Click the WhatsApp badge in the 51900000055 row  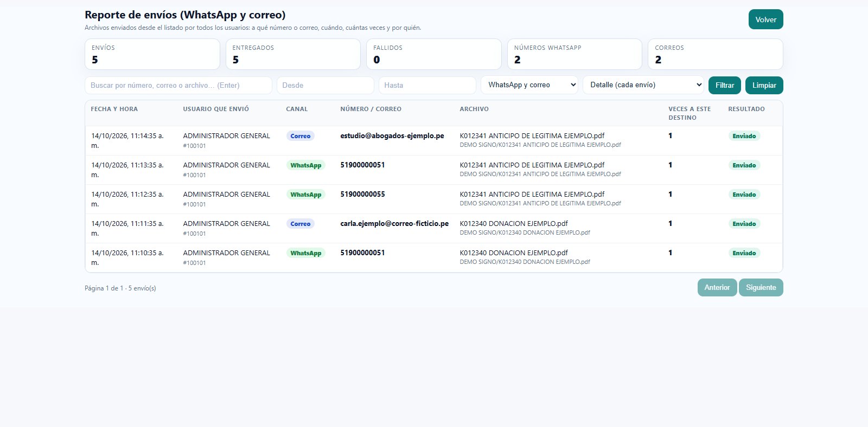click(306, 195)
